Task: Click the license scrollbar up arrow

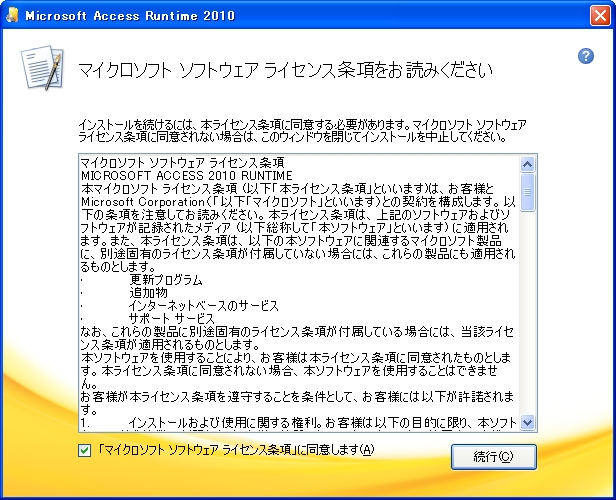Action: coord(528,164)
